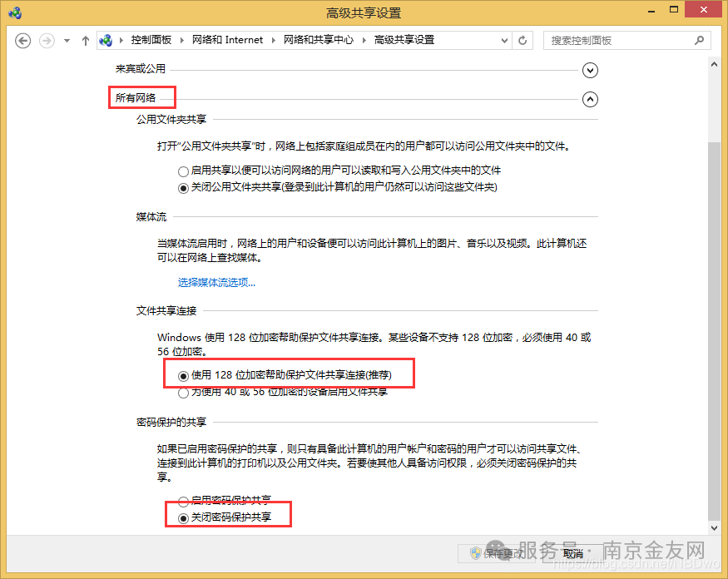
Task: Click the search magnifier icon in 搜索控制面板 box
Action: 701,40
